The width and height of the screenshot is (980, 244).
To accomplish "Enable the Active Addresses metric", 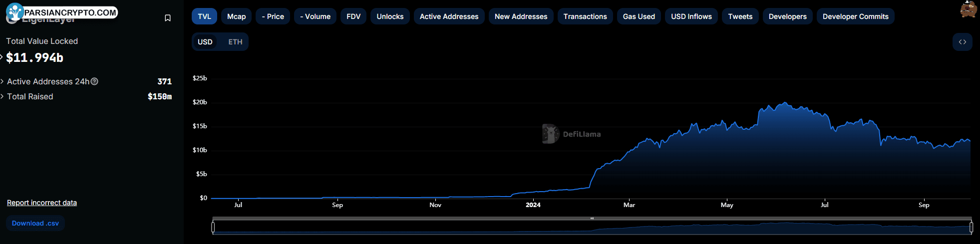I will 449,16.
